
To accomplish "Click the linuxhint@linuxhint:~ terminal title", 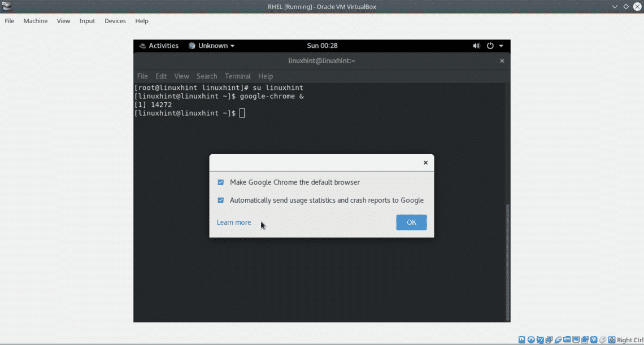I will tap(322, 61).
